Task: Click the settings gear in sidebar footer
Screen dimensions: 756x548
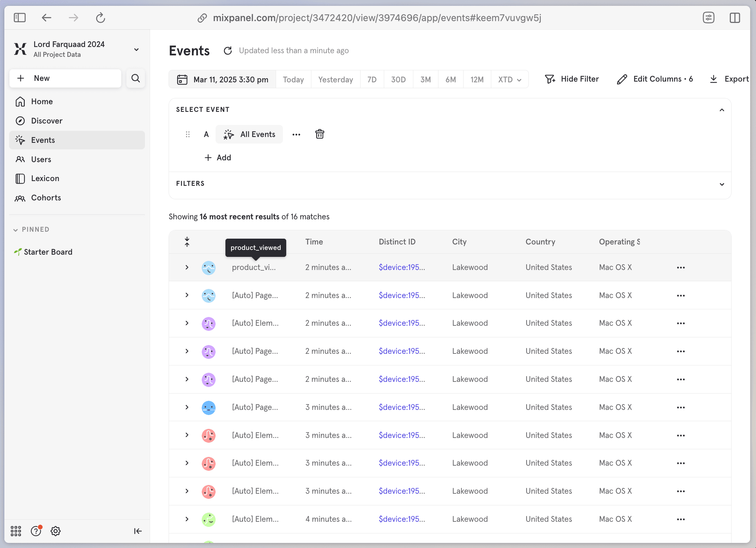Action: (x=55, y=531)
